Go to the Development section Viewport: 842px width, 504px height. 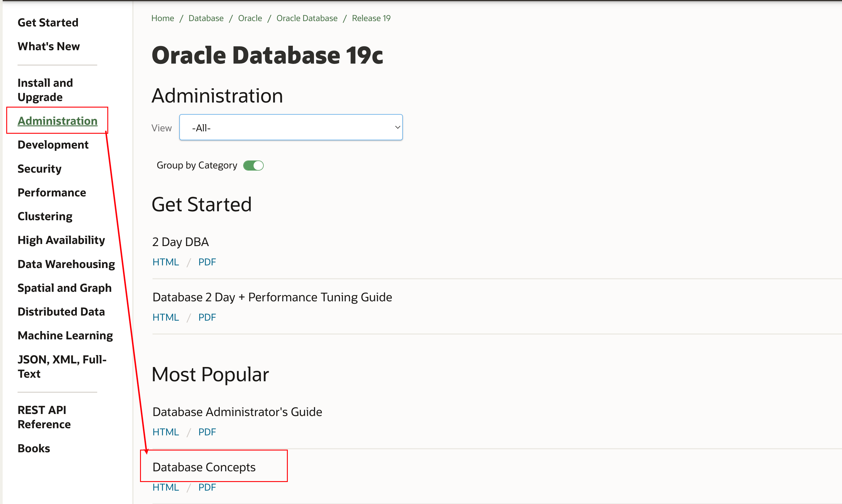(53, 145)
